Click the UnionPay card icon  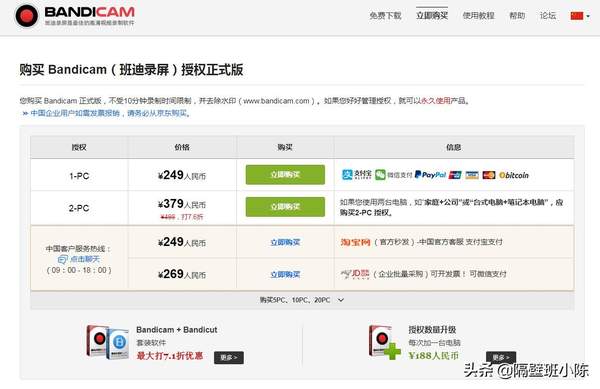tap(455, 175)
